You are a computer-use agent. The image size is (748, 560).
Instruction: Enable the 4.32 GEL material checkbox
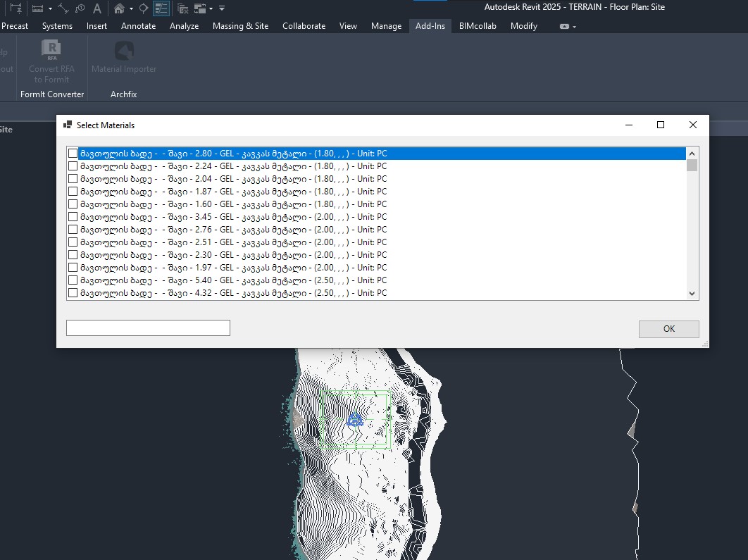[73, 292]
